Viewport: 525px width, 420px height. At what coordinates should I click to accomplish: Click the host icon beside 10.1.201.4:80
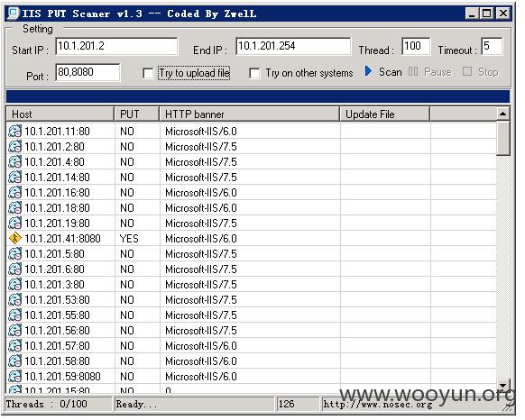pos(14,162)
